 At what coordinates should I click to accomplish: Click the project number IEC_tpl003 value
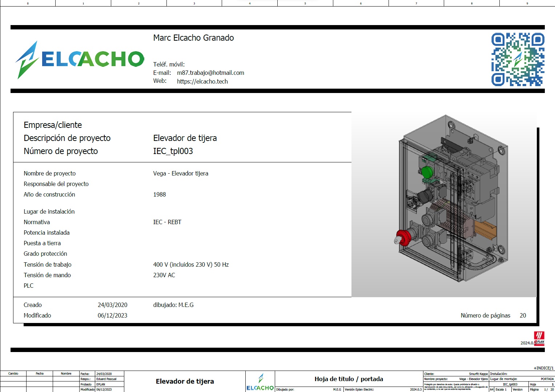coord(173,151)
